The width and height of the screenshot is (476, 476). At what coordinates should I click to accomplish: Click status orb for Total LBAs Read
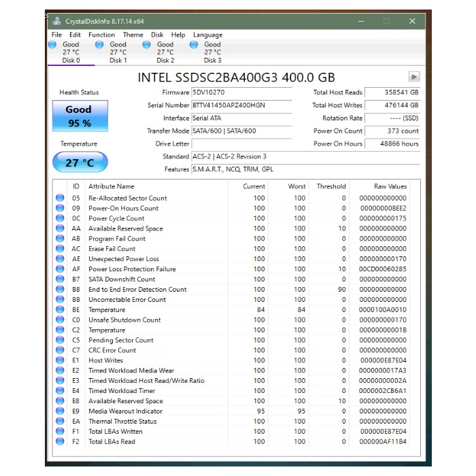click(60, 442)
